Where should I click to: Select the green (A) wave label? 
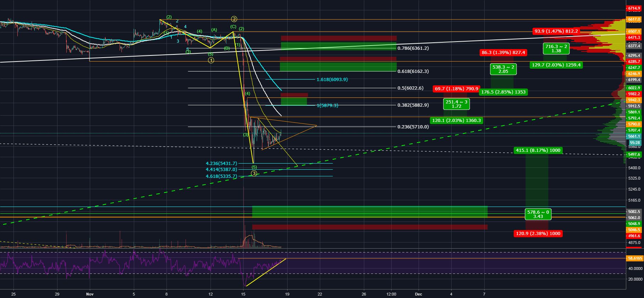214,30
